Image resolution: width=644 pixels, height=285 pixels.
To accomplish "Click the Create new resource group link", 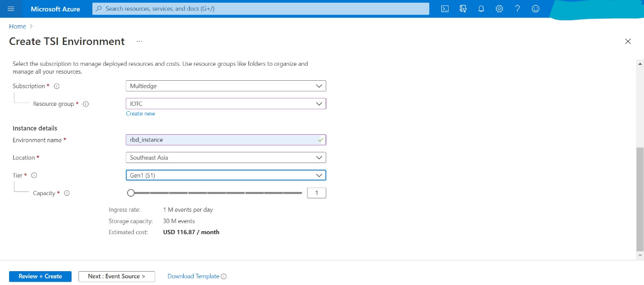I will pos(140,114).
